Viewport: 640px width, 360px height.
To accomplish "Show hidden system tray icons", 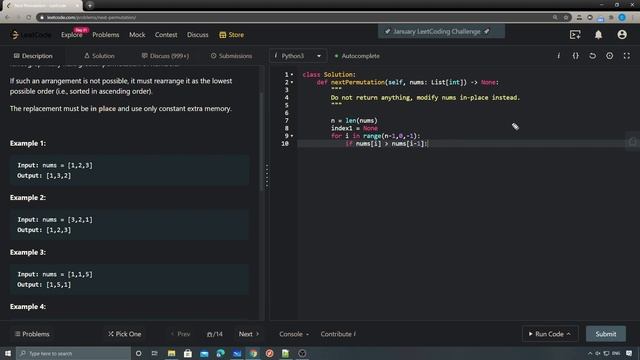I will (590, 353).
